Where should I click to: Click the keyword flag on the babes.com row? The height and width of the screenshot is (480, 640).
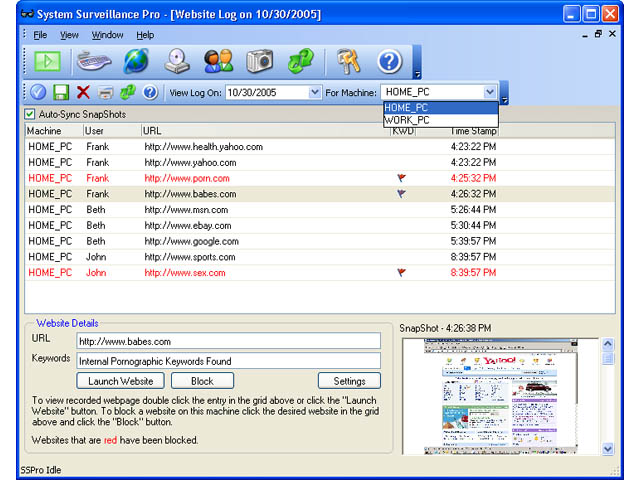click(402, 193)
